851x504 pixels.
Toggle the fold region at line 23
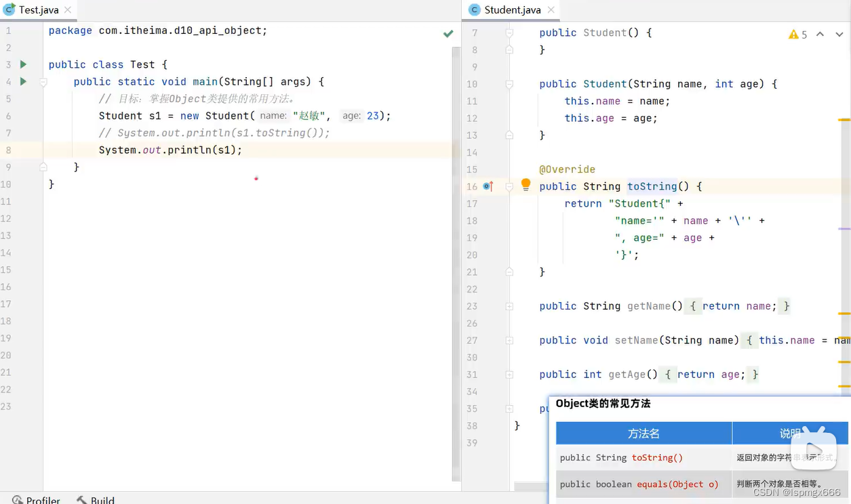(509, 306)
